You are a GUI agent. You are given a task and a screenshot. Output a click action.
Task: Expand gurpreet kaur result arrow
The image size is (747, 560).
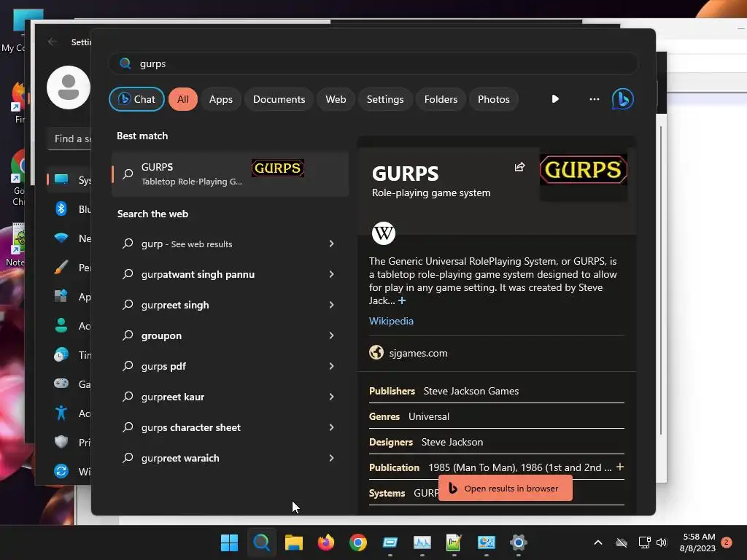pos(331,397)
